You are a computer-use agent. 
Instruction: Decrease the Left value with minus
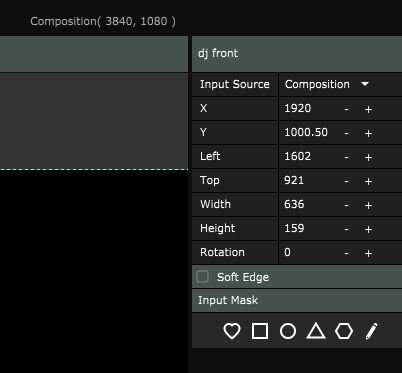pyautogui.click(x=346, y=157)
